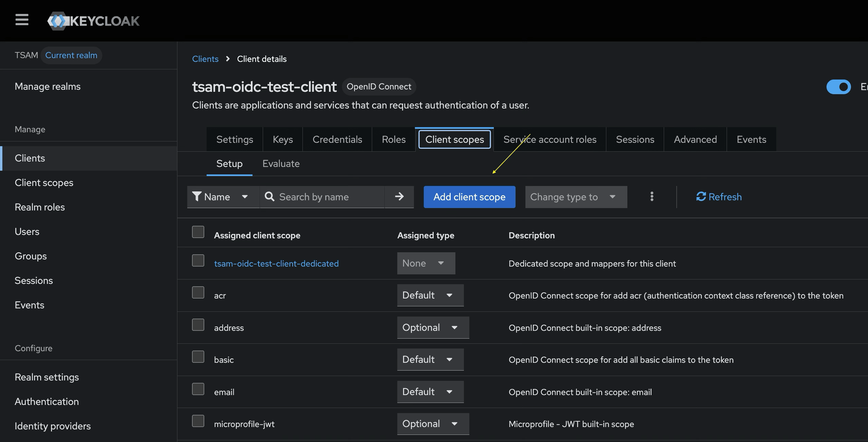Open the Advanced tab
The height and width of the screenshot is (442, 868).
695,139
